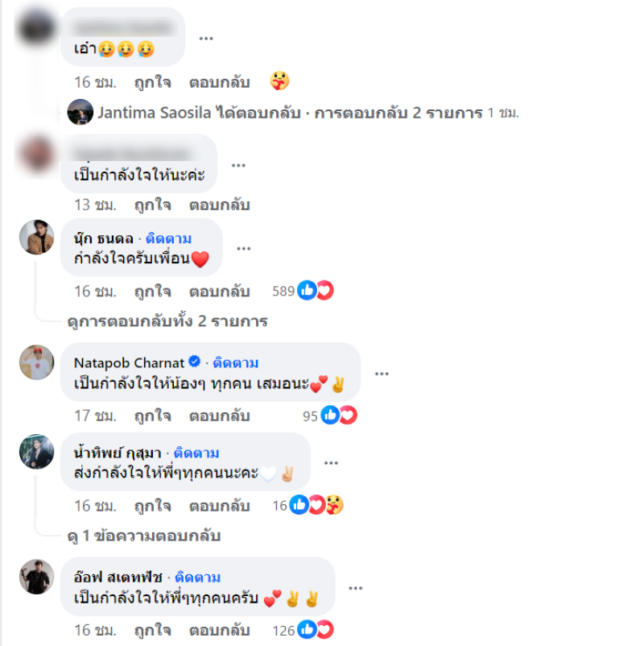Screen dimensions: 644x646
Task: Like the เป็นกำลังใจให้นะค่ะ comment
Action: point(153,205)
